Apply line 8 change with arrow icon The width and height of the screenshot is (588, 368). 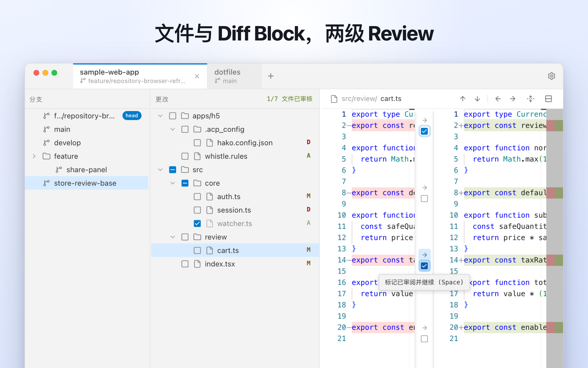424,188
